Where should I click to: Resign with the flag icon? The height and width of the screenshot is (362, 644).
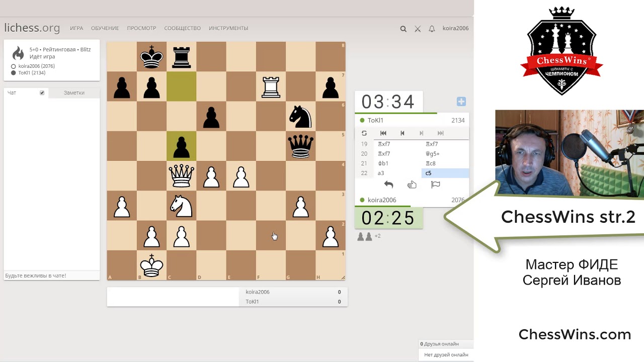(436, 185)
